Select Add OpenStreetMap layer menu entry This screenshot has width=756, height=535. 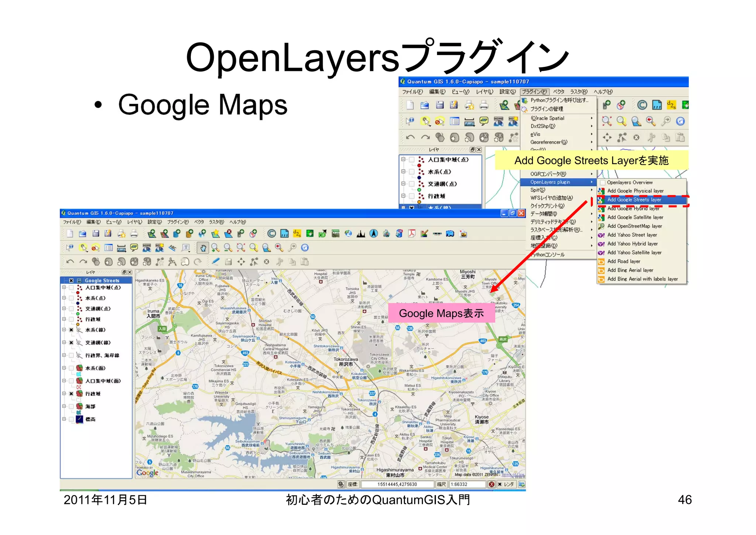tap(642, 226)
